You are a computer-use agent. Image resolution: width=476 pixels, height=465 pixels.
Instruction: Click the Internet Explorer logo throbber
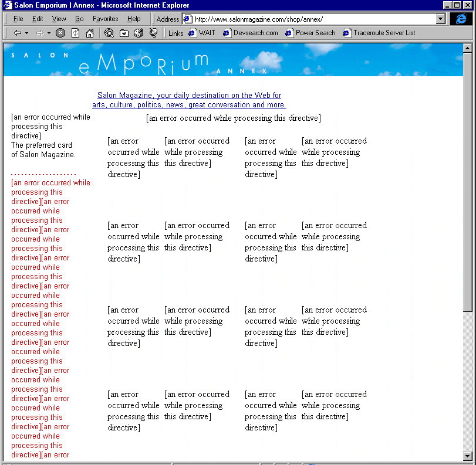(x=461, y=19)
